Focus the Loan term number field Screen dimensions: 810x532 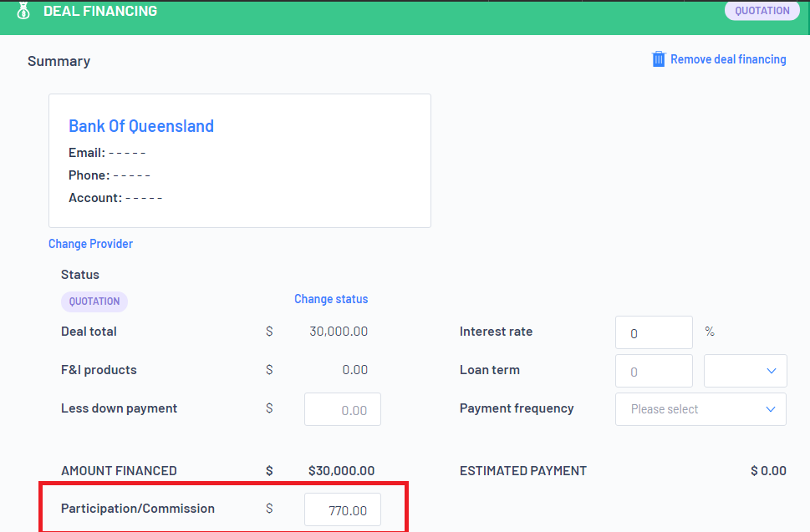click(x=654, y=371)
